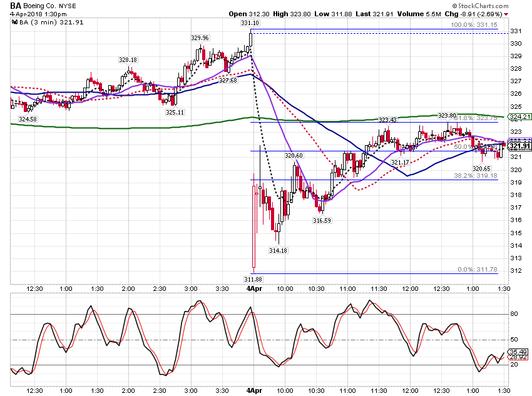Click the 331 label on the price axis

[x=516, y=31]
